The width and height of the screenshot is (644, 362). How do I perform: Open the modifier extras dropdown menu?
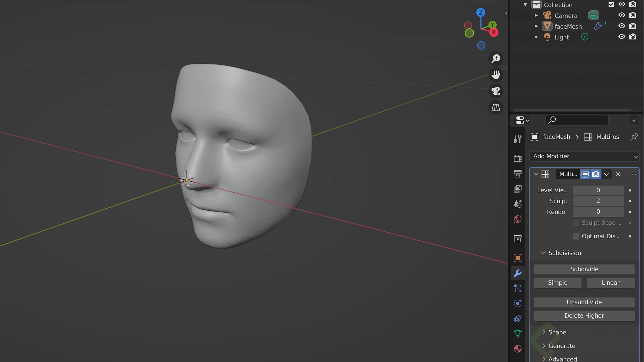[x=607, y=174]
